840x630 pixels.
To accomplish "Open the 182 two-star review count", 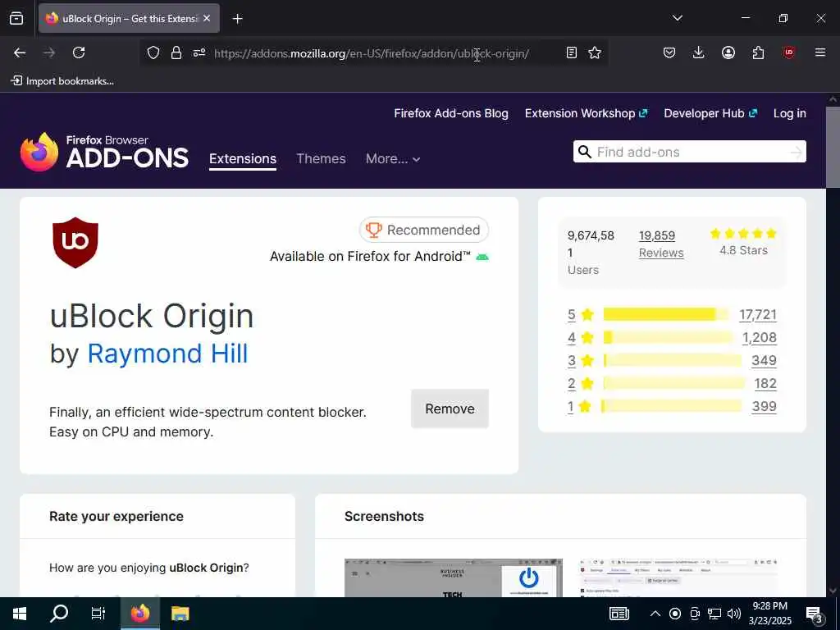I will coord(765,384).
